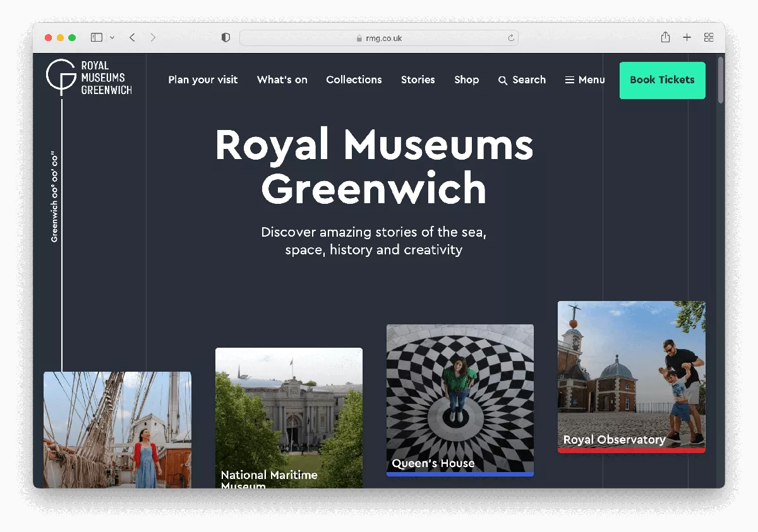Screen dimensions: 758x532
Task: Open a new tab with the plus icon
Action: (687, 38)
